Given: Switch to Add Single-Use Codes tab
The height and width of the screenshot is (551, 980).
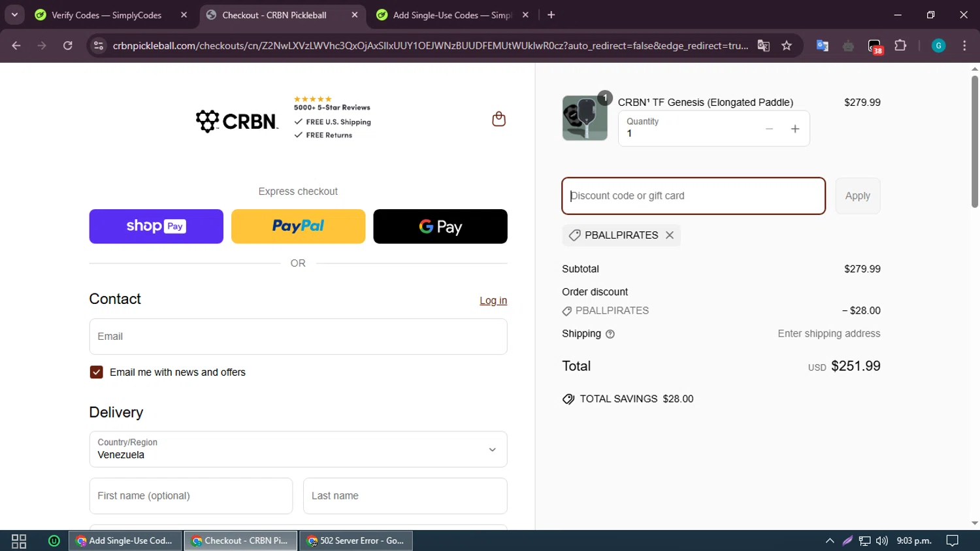Looking at the screenshot, I should coord(452,15).
